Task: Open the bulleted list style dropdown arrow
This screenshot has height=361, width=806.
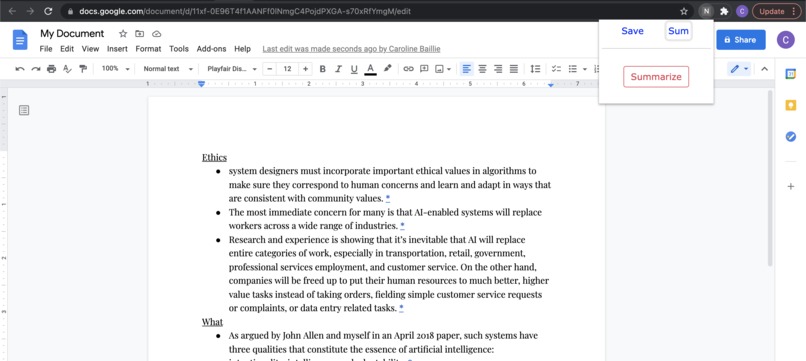Action: coord(584,69)
